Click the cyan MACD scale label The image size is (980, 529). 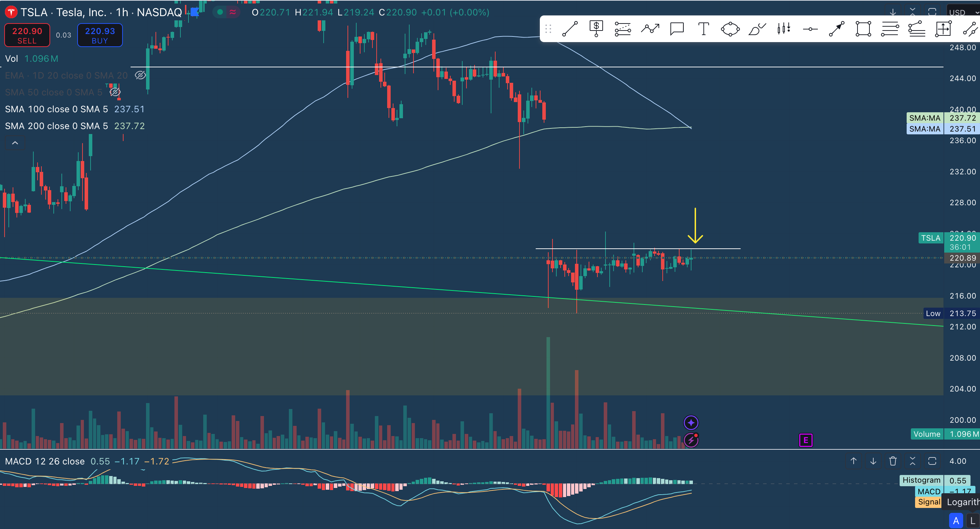(945, 491)
